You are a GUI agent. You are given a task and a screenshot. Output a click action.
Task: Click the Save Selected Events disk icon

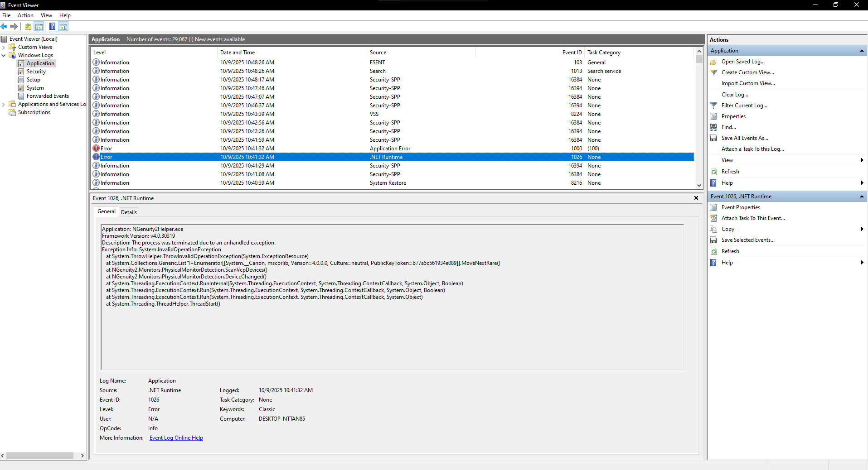[713, 240]
